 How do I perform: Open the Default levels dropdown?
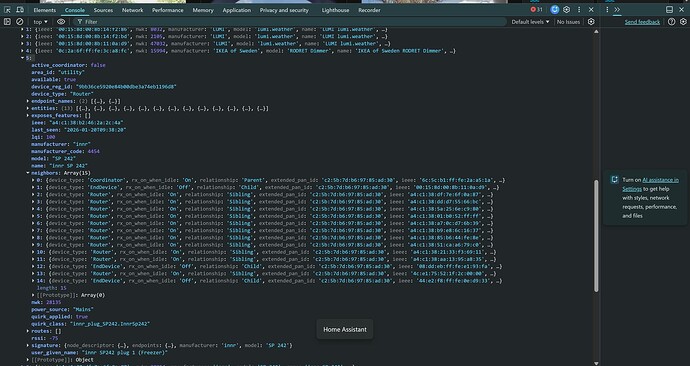pos(530,22)
